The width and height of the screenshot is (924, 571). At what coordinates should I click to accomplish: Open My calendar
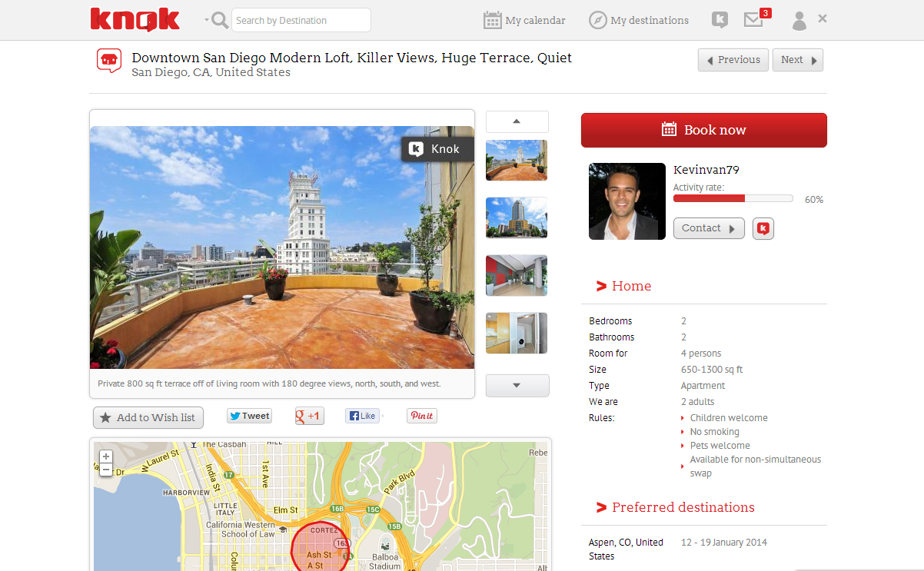pos(524,20)
